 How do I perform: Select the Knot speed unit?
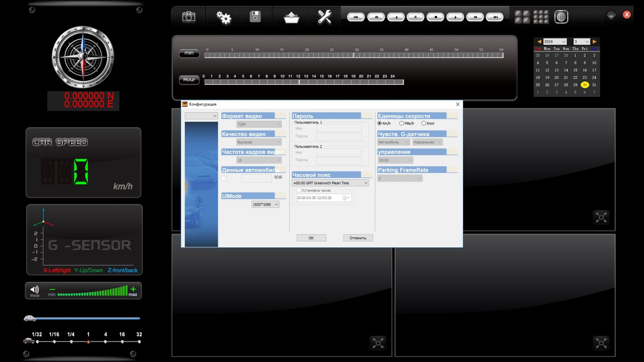point(424,123)
